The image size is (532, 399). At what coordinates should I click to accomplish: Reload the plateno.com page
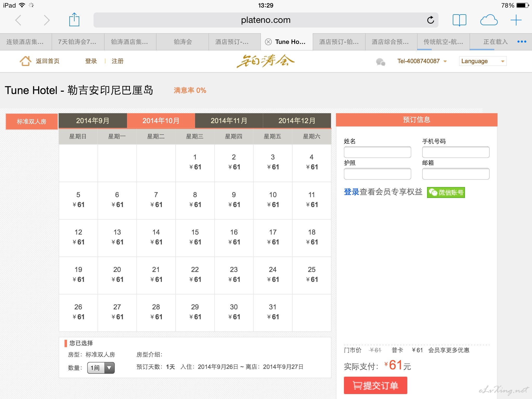[430, 20]
